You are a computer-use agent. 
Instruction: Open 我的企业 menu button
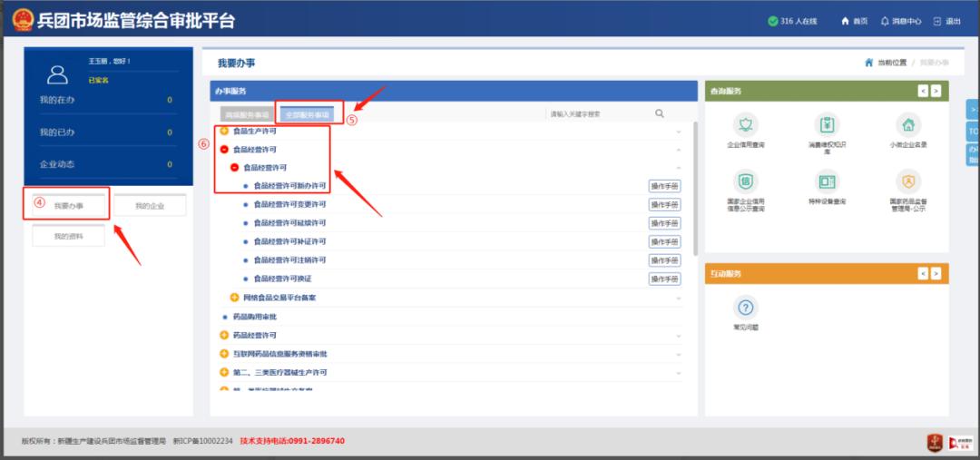[150, 206]
